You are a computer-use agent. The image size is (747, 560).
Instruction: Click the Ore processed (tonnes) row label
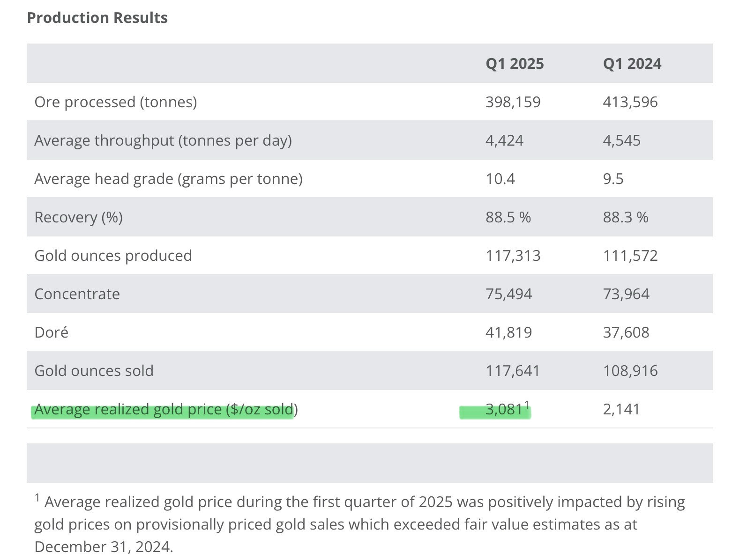(x=116, y=102)
